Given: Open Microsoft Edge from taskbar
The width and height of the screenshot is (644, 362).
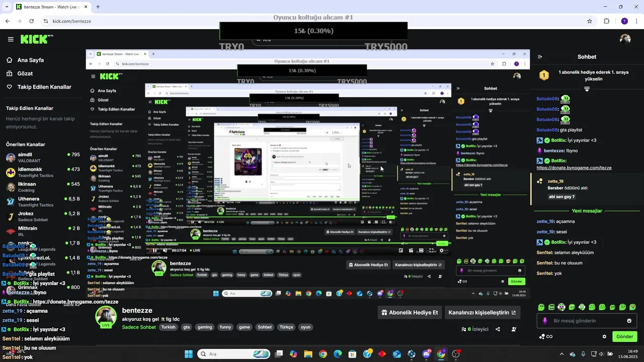Looking at the screenshot, I should [338, 354].
